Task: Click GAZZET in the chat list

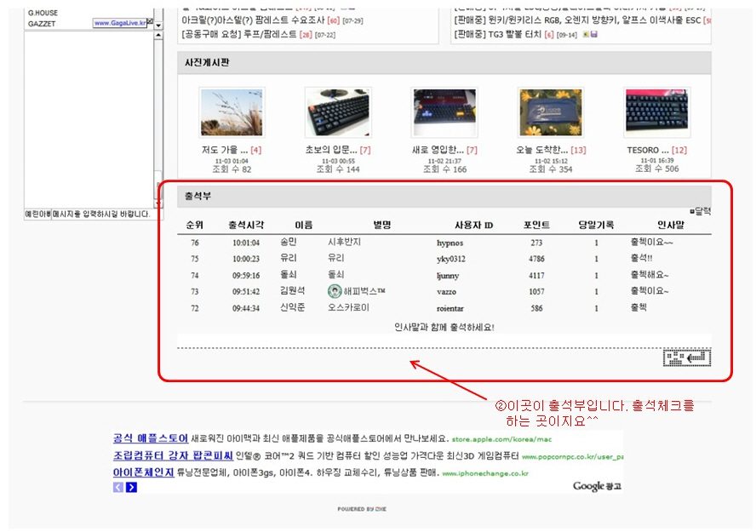Action: tap(42, 24)
